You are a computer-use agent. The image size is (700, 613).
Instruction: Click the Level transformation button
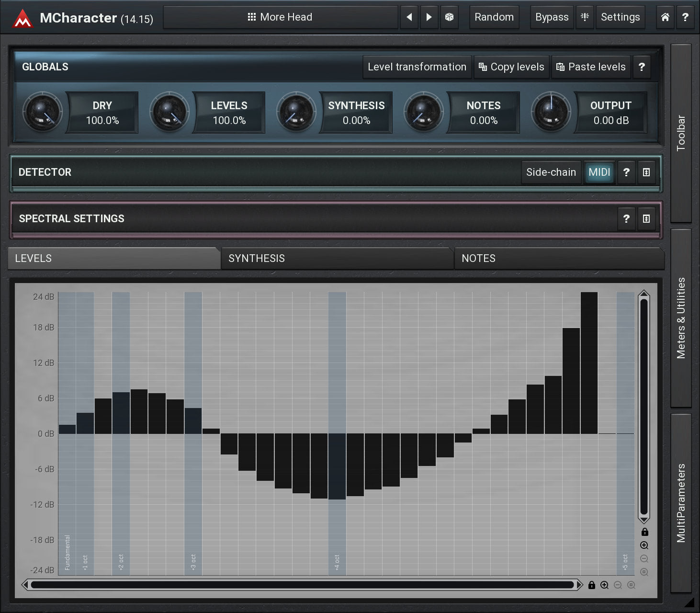click(417, 67)
